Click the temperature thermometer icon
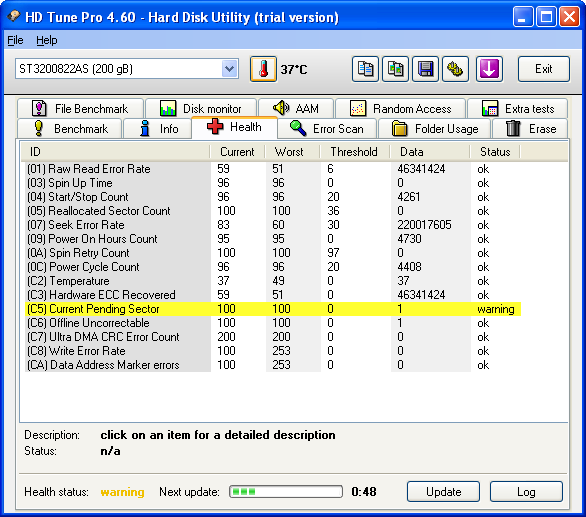 [x=263, y=69]
